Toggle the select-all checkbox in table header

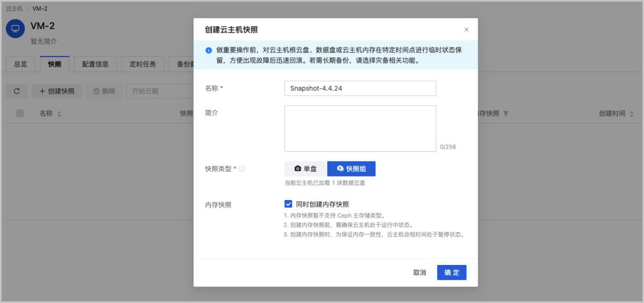(x=20, y=113)
